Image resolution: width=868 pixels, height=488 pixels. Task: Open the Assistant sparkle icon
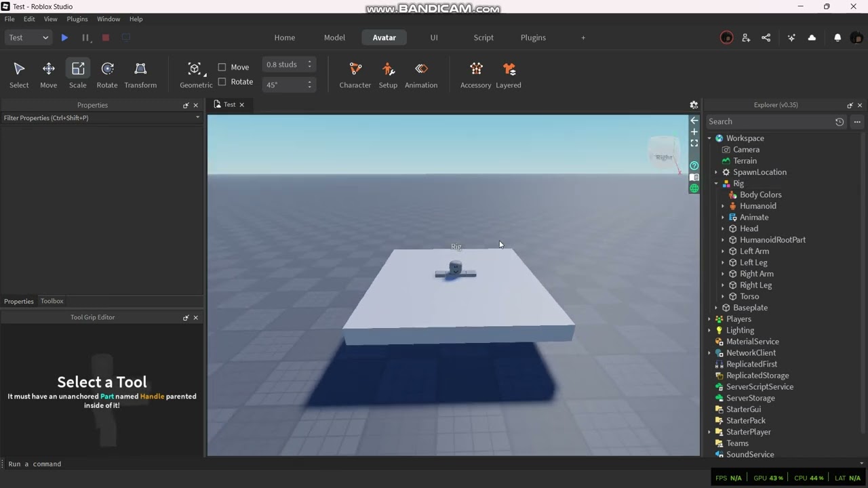click(791, 38)
